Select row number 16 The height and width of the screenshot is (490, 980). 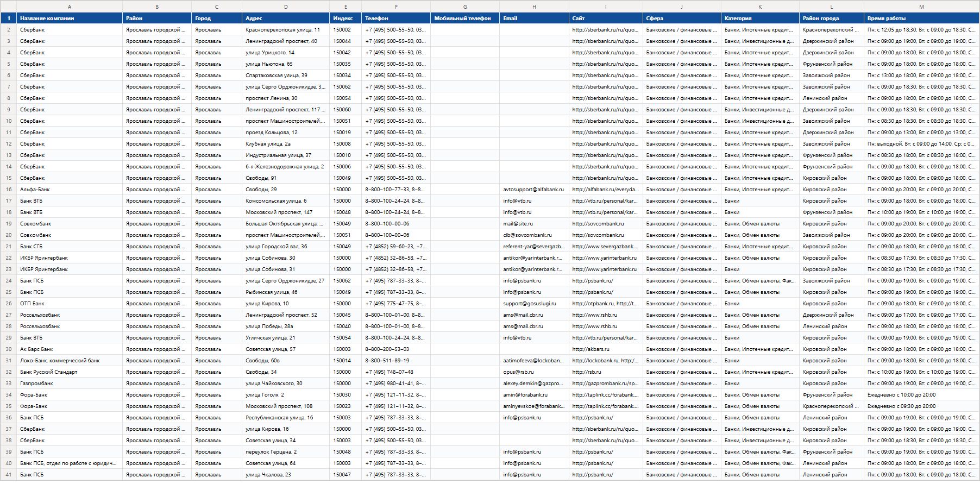(x=9, y=190)
